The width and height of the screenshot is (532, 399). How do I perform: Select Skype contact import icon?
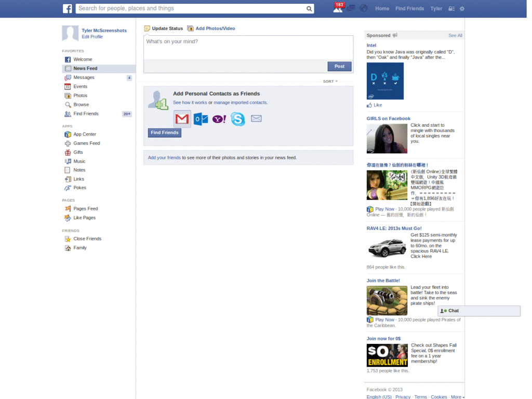(x=238, y=119)
